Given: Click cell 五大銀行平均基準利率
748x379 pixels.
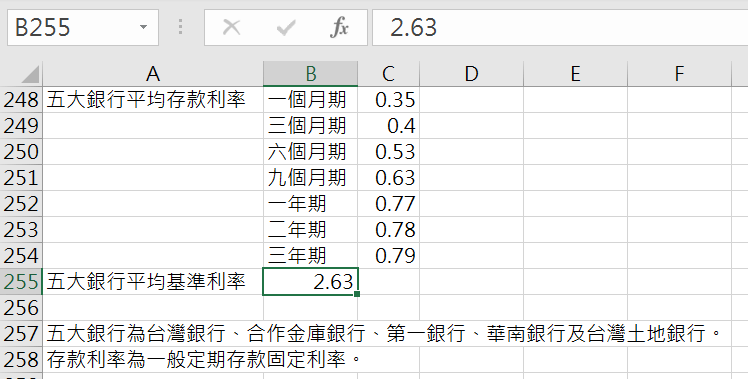Looking at the screenshot, I should [x=153, y=282].
